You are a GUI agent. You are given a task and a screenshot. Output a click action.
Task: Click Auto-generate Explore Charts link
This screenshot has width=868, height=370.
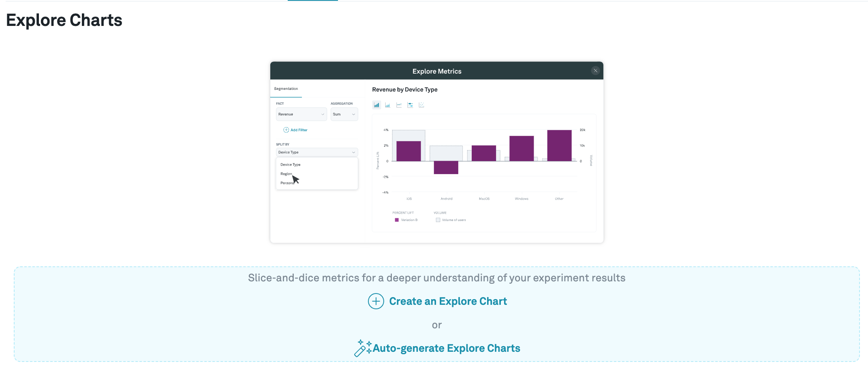click(446, 348)
